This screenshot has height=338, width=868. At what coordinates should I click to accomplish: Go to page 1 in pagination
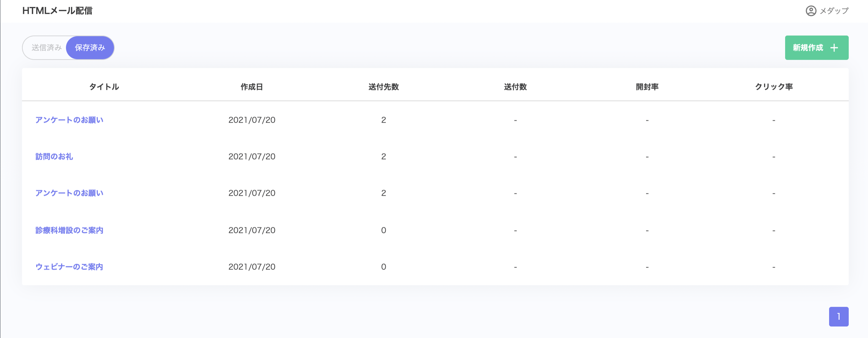coord(839,316)
